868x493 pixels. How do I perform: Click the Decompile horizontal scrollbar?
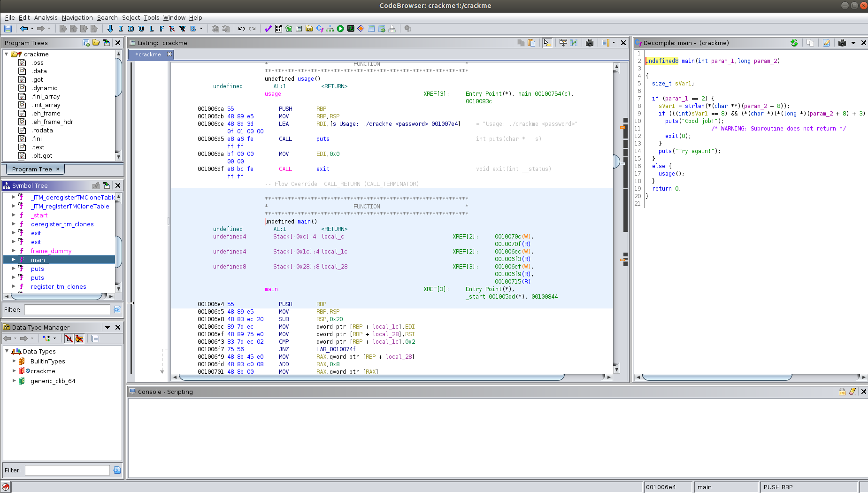pos(717,377)
